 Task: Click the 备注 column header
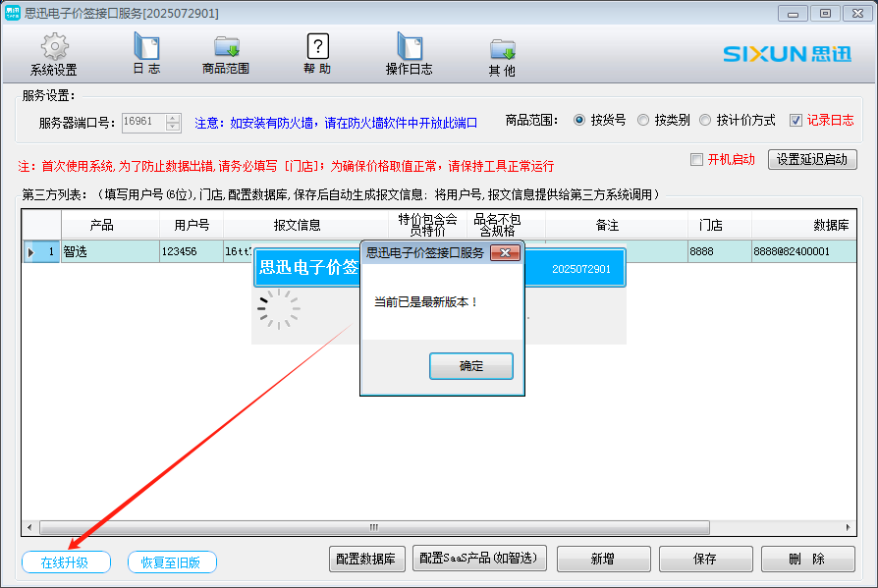click(x=617, y=225)
